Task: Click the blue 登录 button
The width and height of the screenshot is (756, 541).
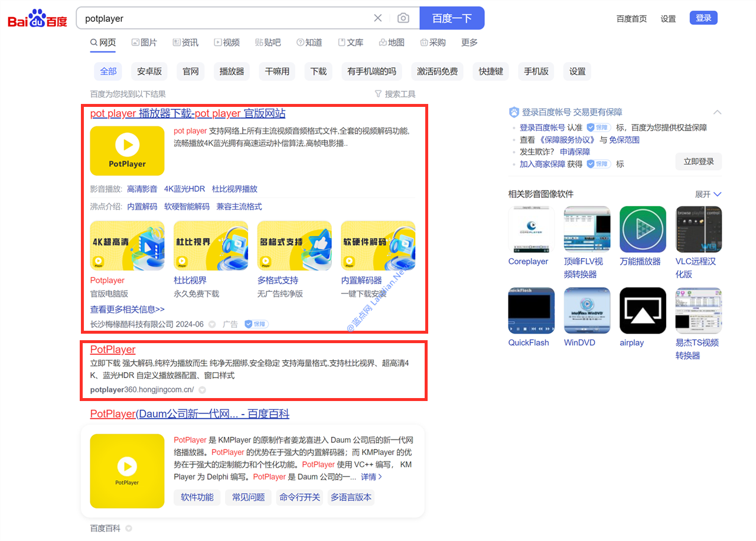Action: 703,18
